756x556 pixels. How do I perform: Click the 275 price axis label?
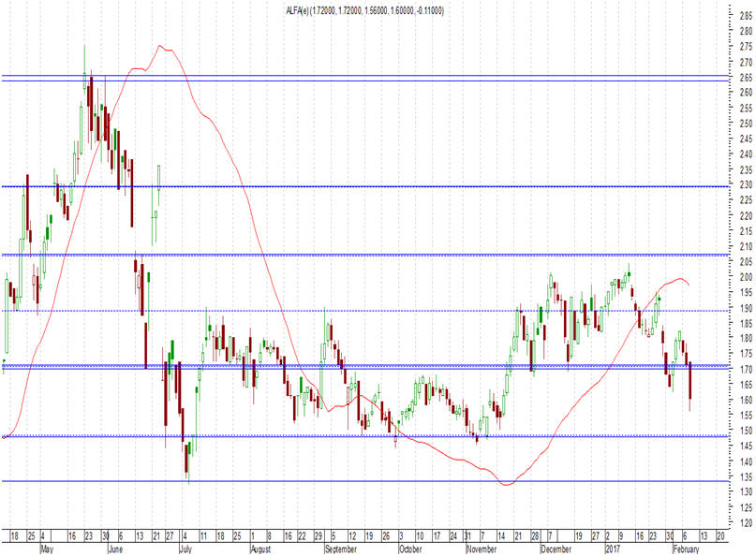pos(746,47)
